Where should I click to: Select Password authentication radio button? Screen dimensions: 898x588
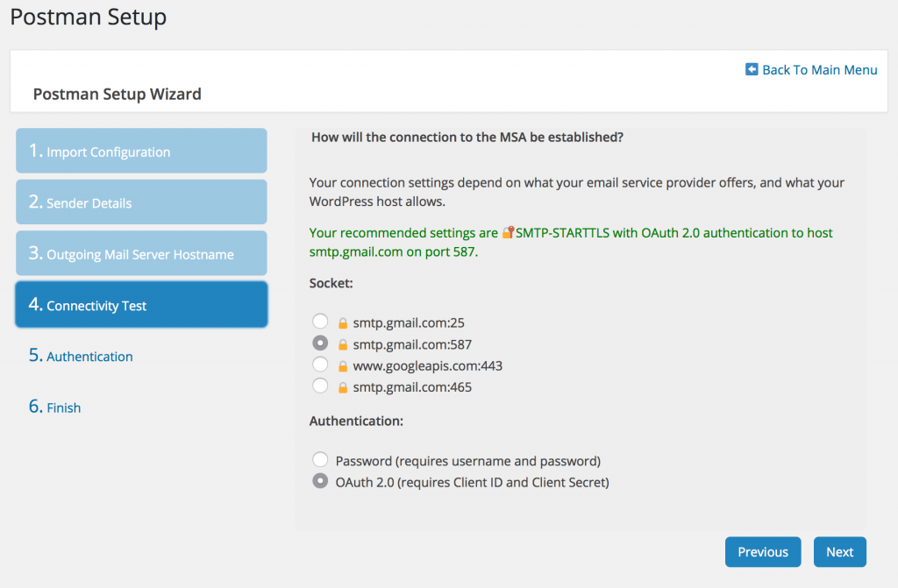coord(320,459)
